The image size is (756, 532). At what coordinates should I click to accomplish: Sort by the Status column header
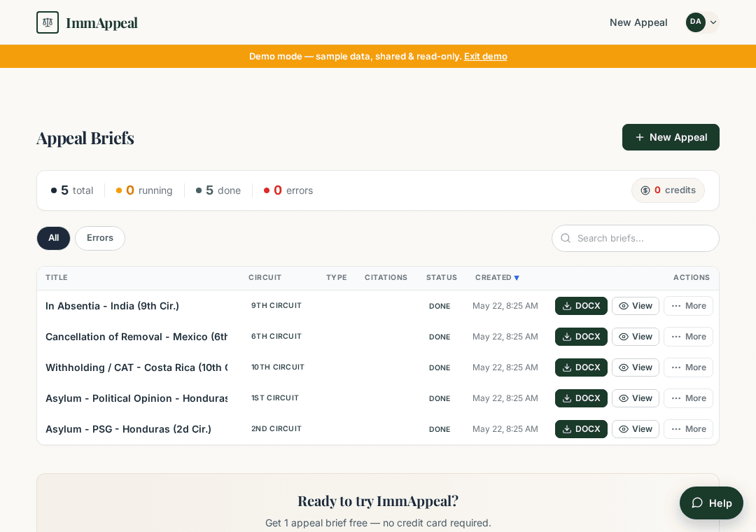click(x=441, y=278)
